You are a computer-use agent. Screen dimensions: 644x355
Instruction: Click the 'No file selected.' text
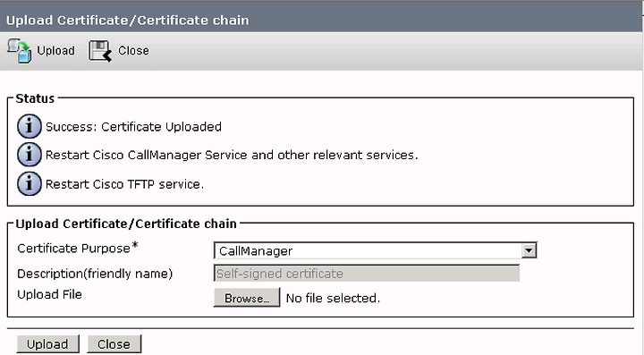click(x=333, y=299)
